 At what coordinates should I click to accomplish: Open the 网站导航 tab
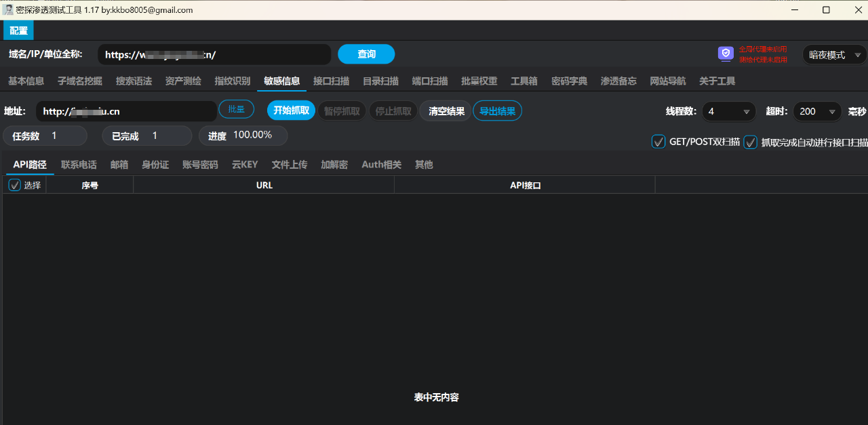(668, 81)
